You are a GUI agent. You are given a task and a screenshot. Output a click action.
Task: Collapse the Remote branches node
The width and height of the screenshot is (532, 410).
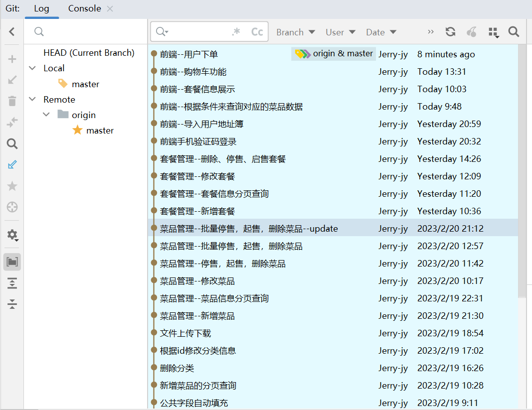tap(32, 99)
